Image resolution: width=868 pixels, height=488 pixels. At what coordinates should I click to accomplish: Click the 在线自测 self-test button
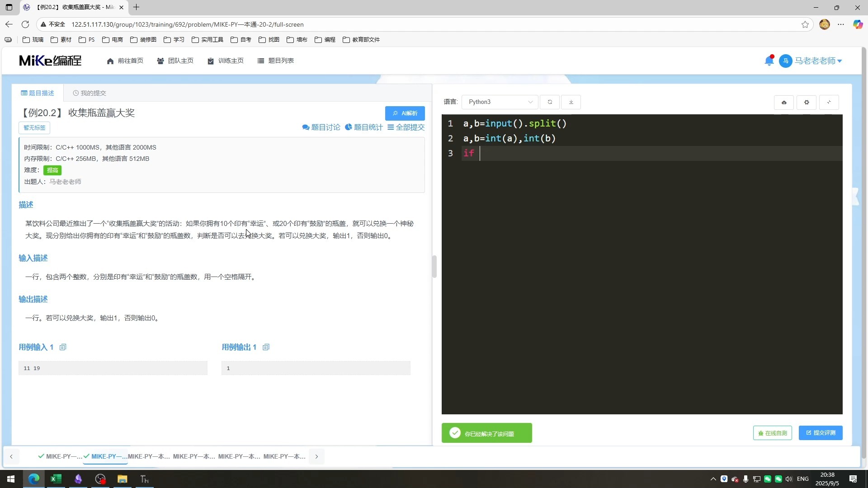tap(772, 433)
